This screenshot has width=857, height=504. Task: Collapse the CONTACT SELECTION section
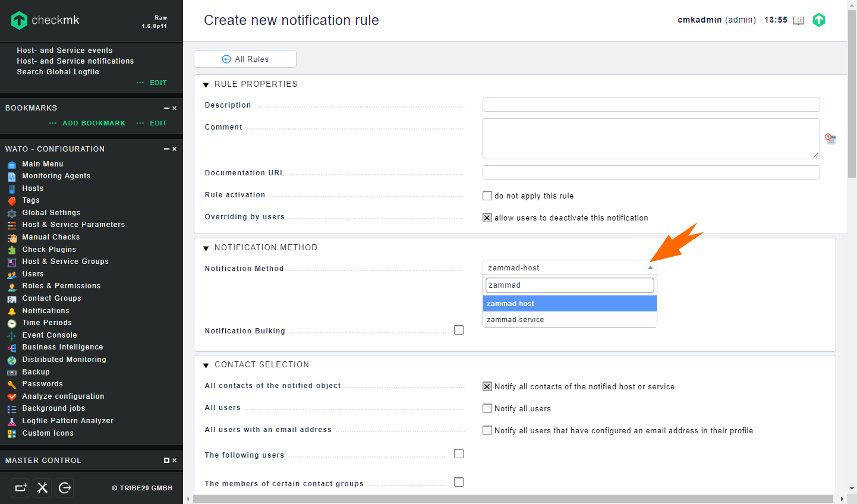[206, 366]
